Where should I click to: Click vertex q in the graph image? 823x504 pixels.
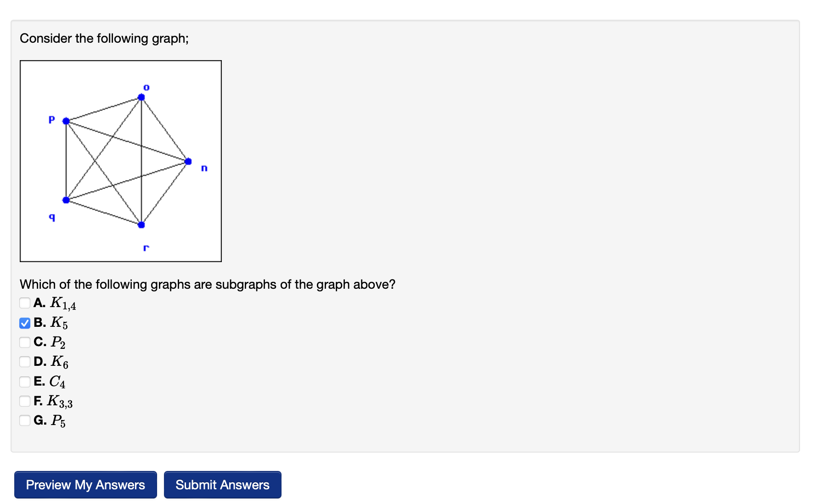coord(66,200)
